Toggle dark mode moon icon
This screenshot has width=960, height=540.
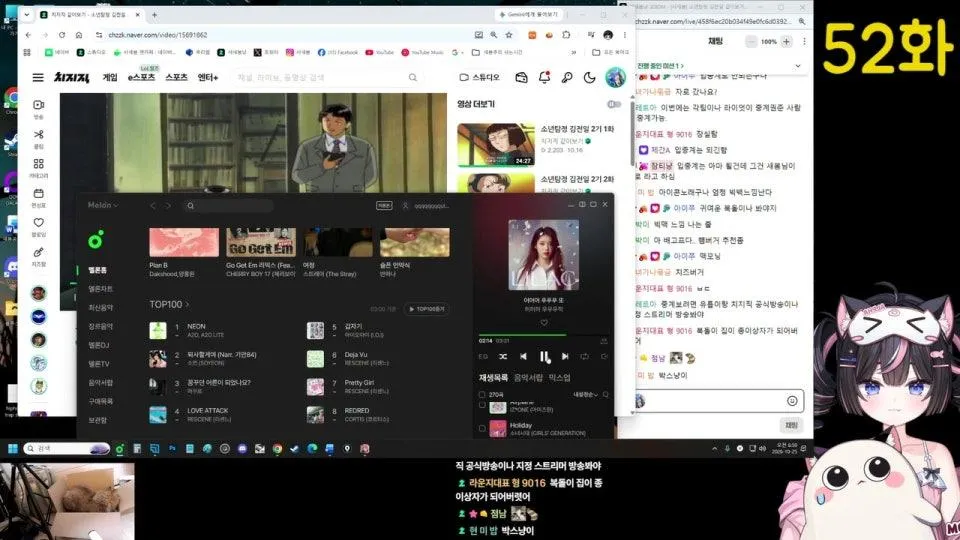click(590, 78)
